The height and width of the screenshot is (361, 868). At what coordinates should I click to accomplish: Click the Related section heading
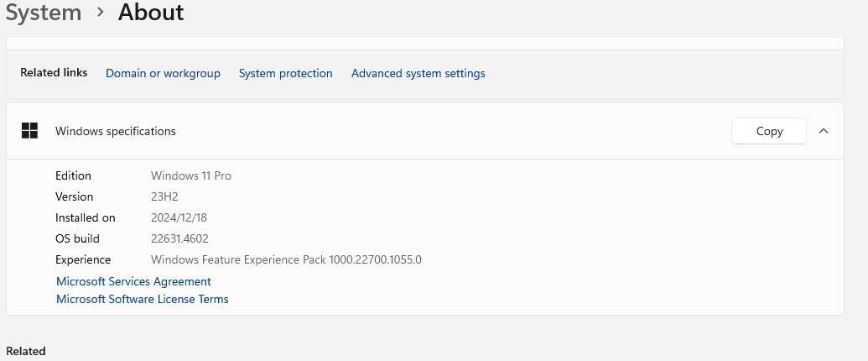26,352
